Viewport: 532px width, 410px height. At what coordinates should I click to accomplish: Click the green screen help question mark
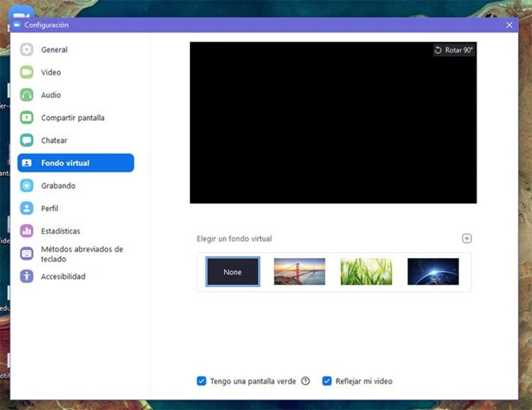pyautogui.click(x=305, y=381)
